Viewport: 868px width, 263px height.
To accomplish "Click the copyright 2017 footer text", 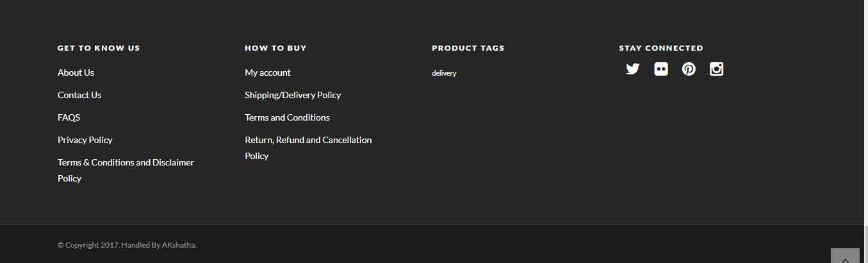I will 127,245.
